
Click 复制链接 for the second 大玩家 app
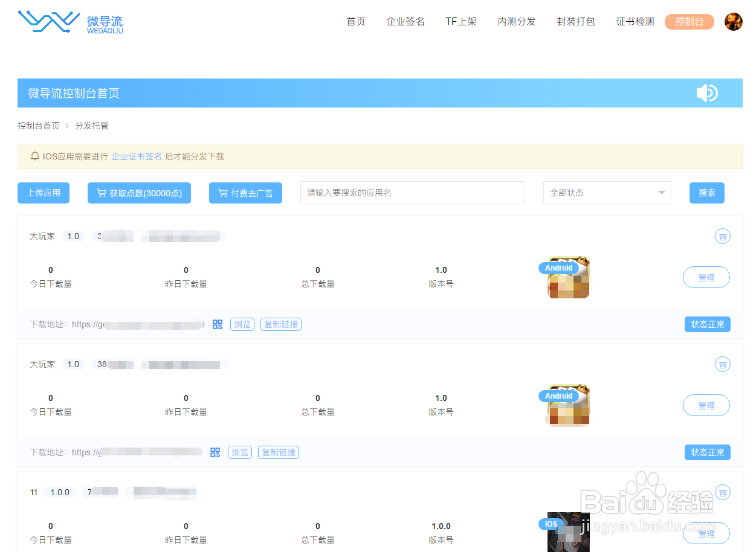279,452
